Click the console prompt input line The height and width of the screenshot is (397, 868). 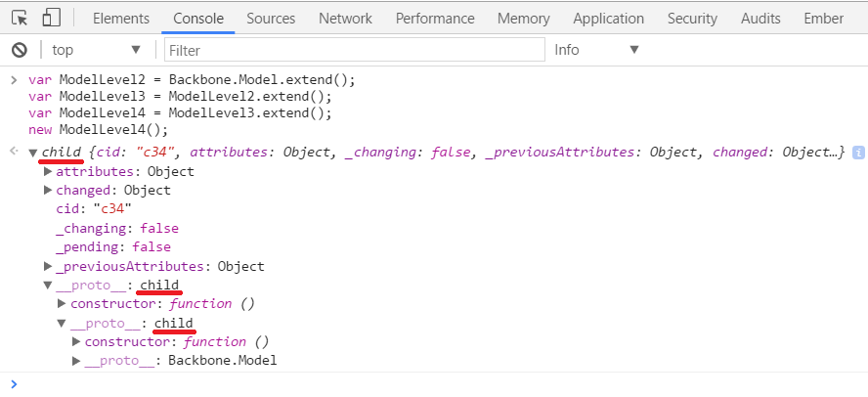[430, 384]
